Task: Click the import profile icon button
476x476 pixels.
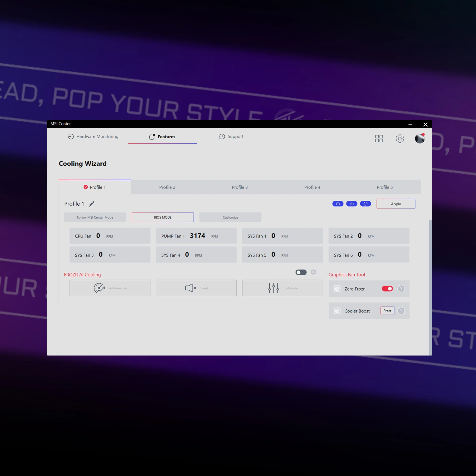Action: (352, 204)
